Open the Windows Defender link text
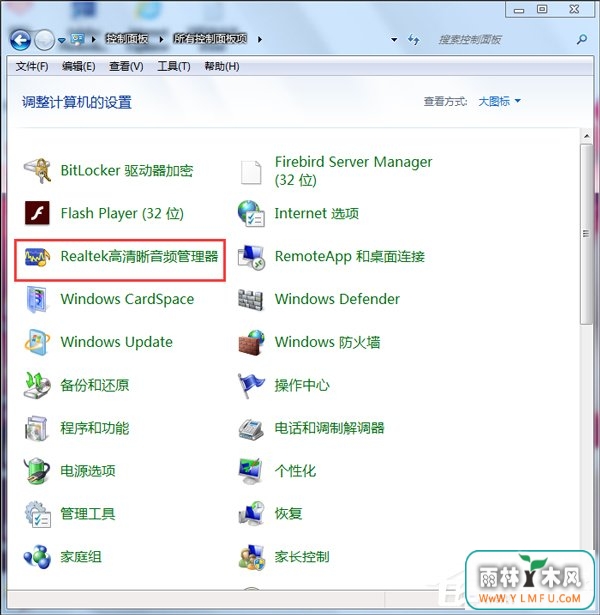The width and height of the screenshot is (600, 615). pyautogui.click(x=337, y=299)
